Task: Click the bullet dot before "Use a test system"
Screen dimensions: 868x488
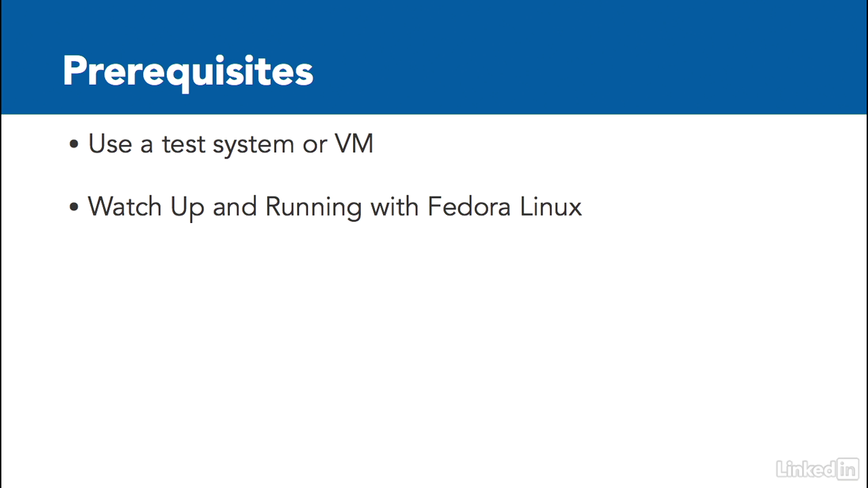Action: (x=74, y=144)
